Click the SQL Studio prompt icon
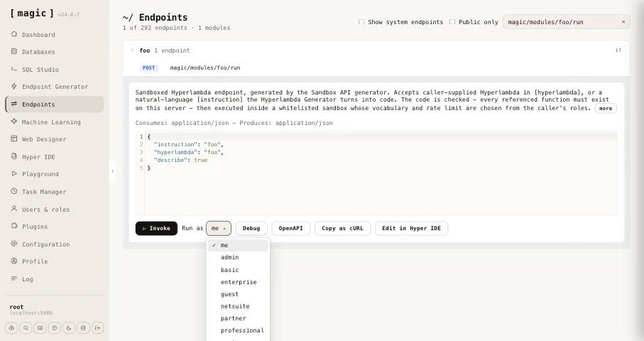Screen dimensions: 644x341 tap(14, 69)
